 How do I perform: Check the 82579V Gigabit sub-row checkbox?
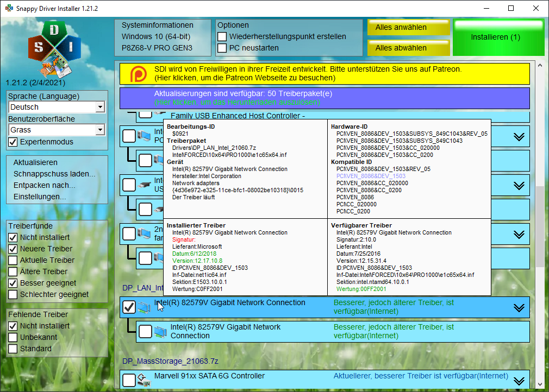(145, 332)
